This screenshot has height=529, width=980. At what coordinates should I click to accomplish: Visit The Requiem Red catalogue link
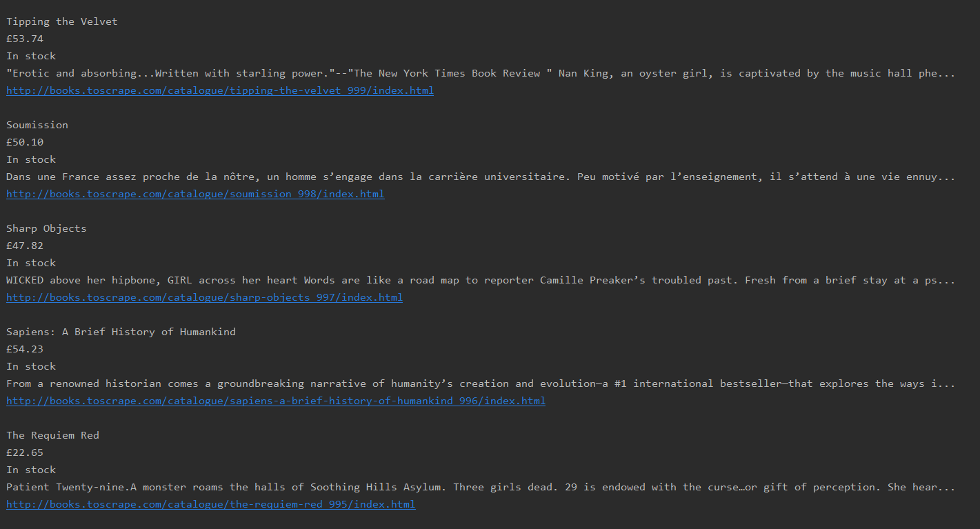coord(211,504)
